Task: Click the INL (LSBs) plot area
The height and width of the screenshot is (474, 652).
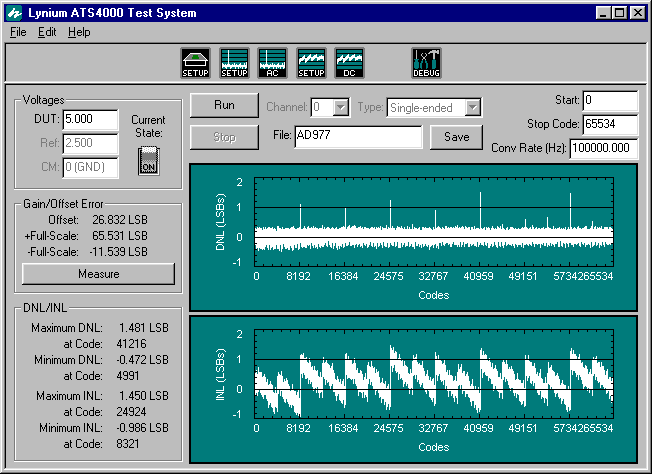Action: coord(434,374)
